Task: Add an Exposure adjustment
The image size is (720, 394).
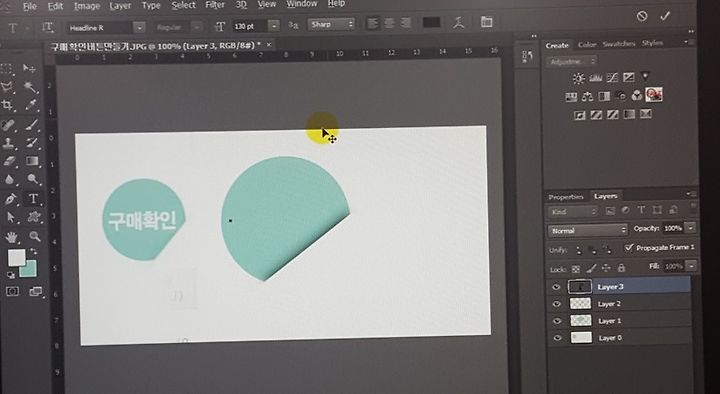Action: [x=629, y=77]
